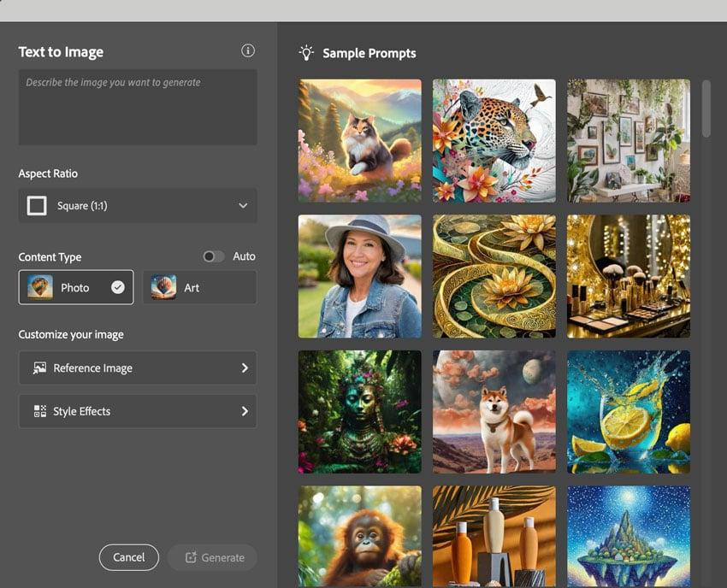Viewport: 727px width, 588px height.
Task: Click the square aspect ratio icon
Action: coord(37,206)
